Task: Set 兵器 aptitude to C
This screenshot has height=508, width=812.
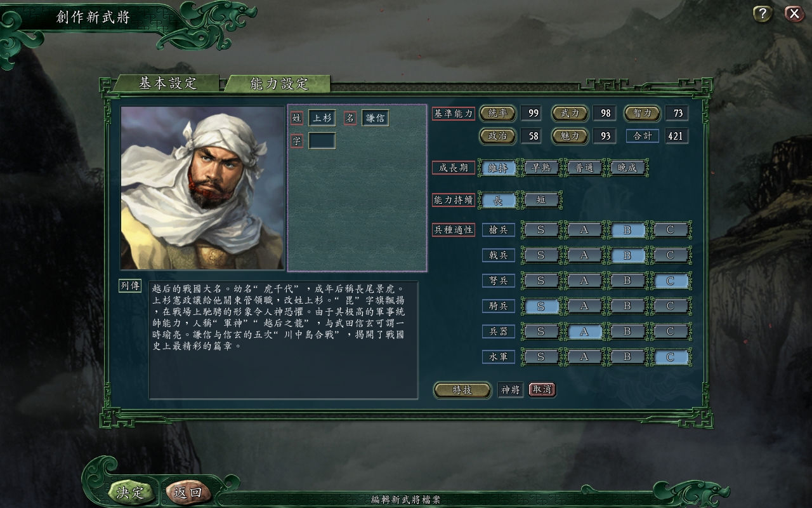Action: 670,331
